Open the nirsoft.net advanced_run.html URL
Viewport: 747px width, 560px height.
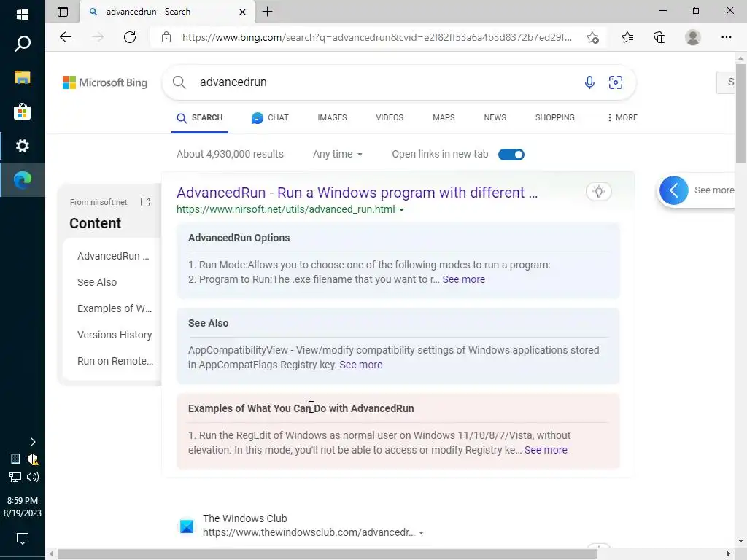285,209
